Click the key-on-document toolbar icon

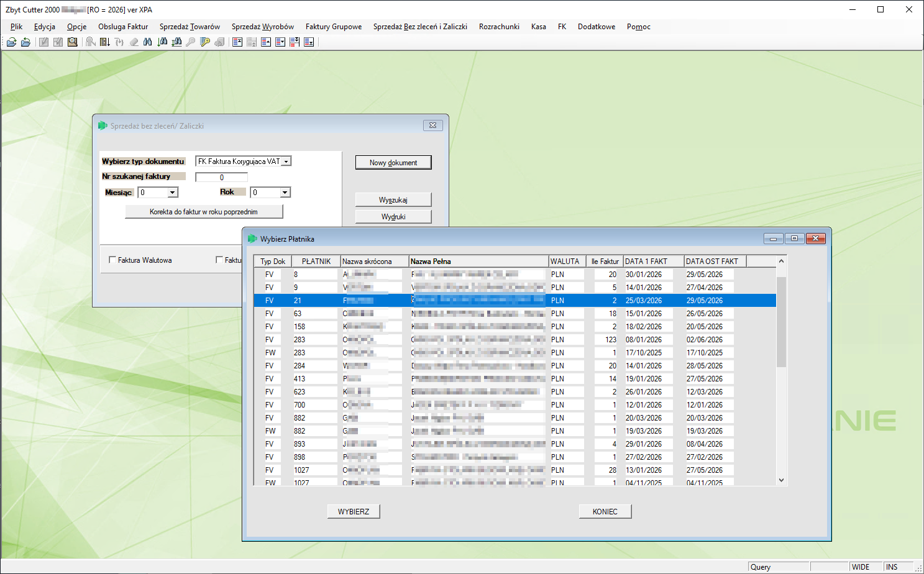(x=205, y=42)
